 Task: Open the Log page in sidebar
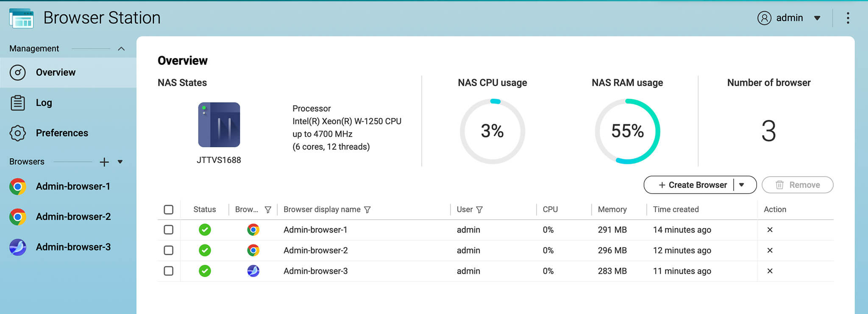44,103
